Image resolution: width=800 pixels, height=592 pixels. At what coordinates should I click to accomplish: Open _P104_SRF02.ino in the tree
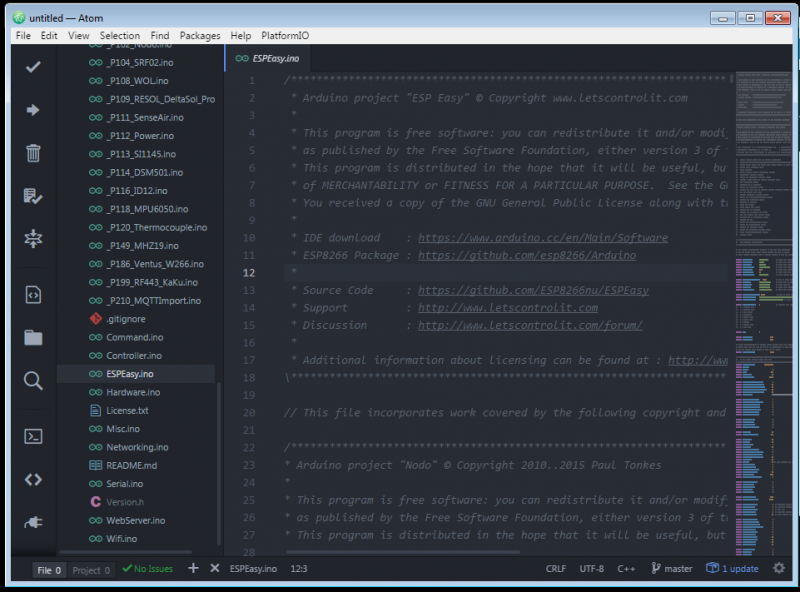[140, 62]
